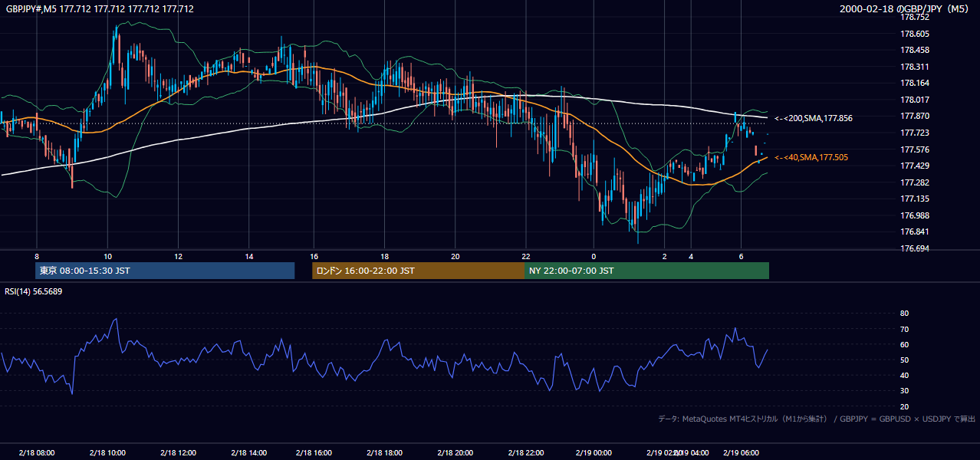
Task: Click RSI scale value 70
Action: click(905, 329)
